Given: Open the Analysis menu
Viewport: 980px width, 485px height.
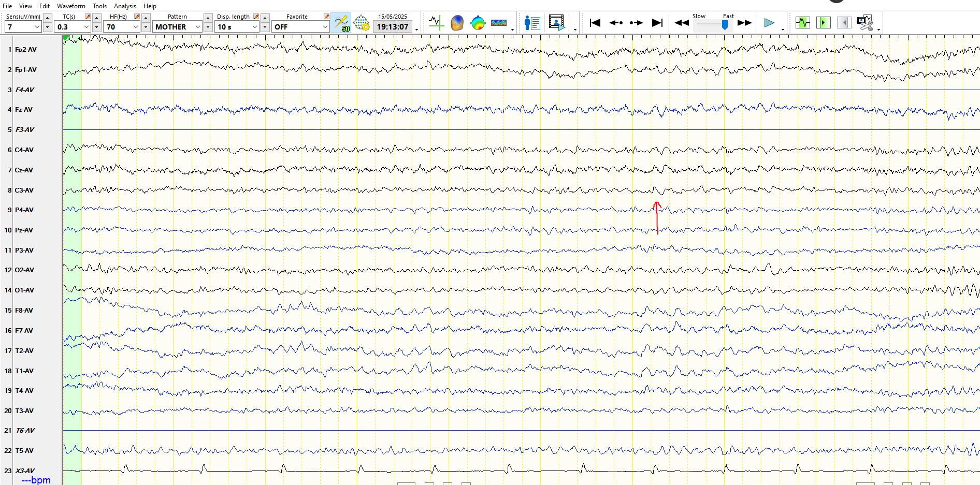Looking at the screenshot, I should click(125, 6).
